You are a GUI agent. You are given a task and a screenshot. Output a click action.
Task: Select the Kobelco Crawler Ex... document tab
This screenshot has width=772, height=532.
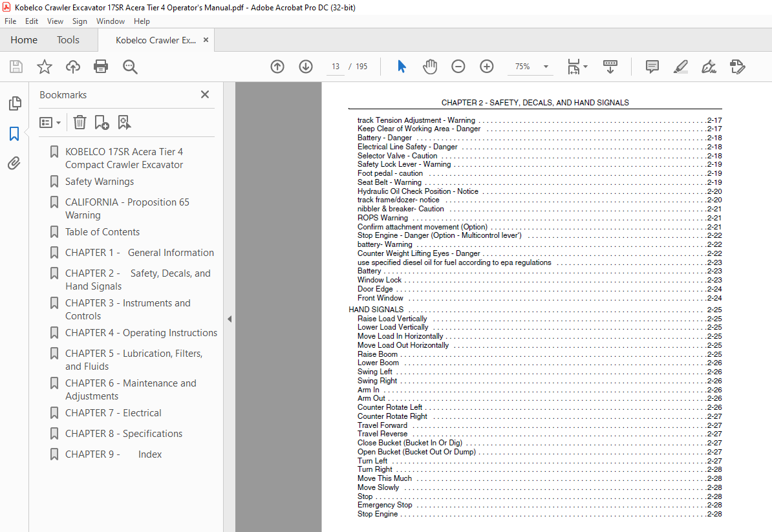pos(156,40)
